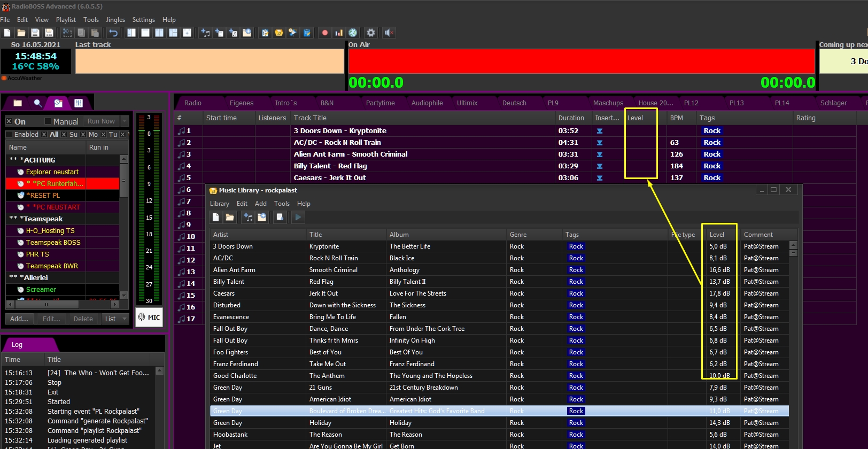868x449 pixels.
Task: Open settings via the gear icon
Action: (371, 33)
